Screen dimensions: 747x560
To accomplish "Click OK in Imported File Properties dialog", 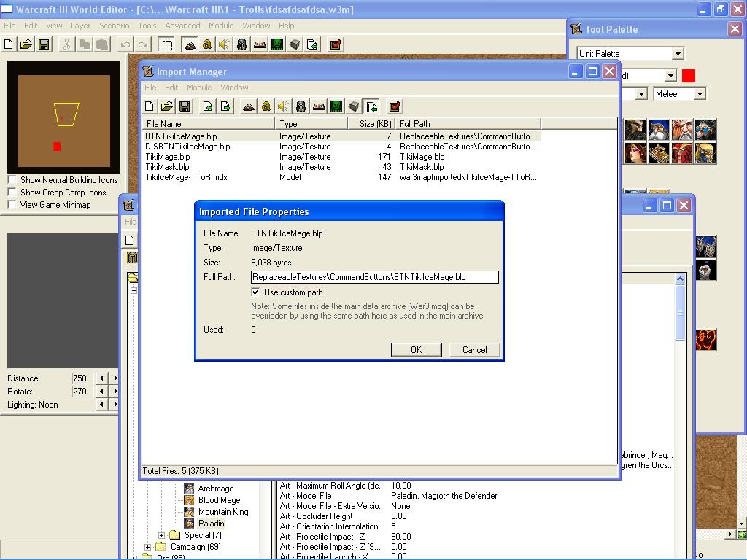I will tap(416, 349).
